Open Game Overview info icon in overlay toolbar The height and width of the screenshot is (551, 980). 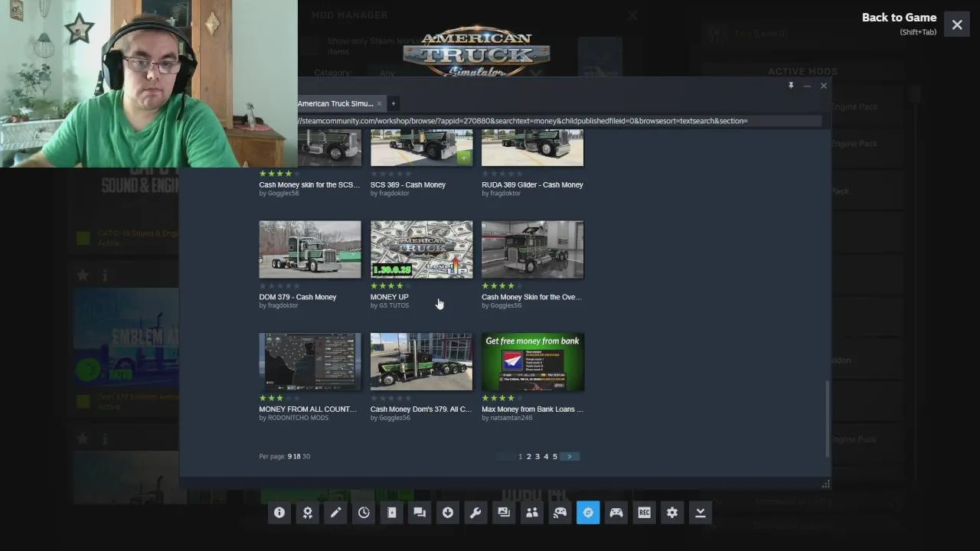pyautogui.click(x=279, y=513)
